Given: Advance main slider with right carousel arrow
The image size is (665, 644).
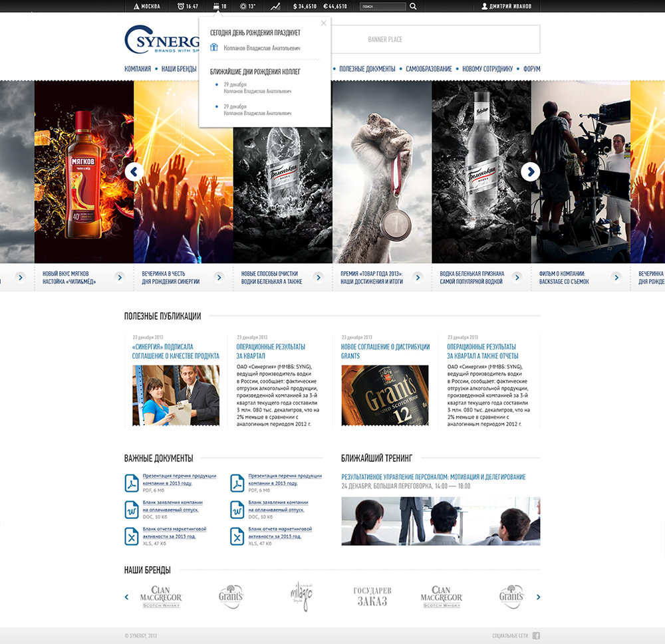Looking at the screenshot, I should (x=530, y=171).
